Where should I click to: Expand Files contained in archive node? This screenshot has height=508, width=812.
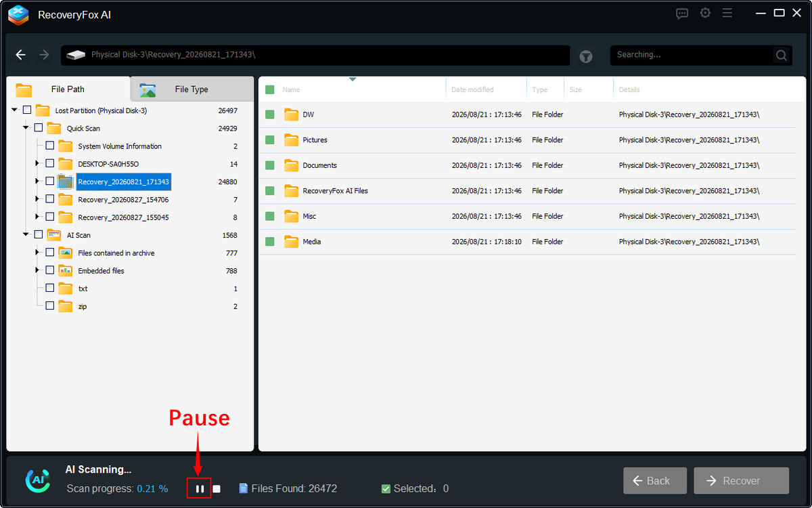tap(37, 253)
